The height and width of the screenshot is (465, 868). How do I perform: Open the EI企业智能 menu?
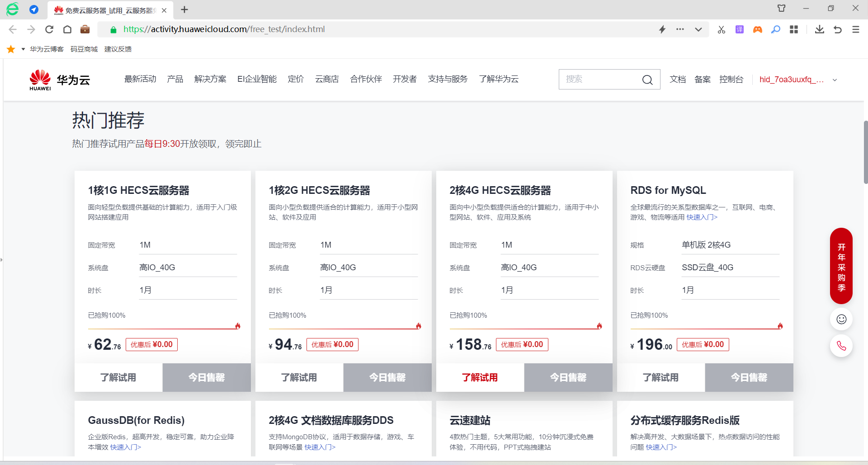coord(257,79)
